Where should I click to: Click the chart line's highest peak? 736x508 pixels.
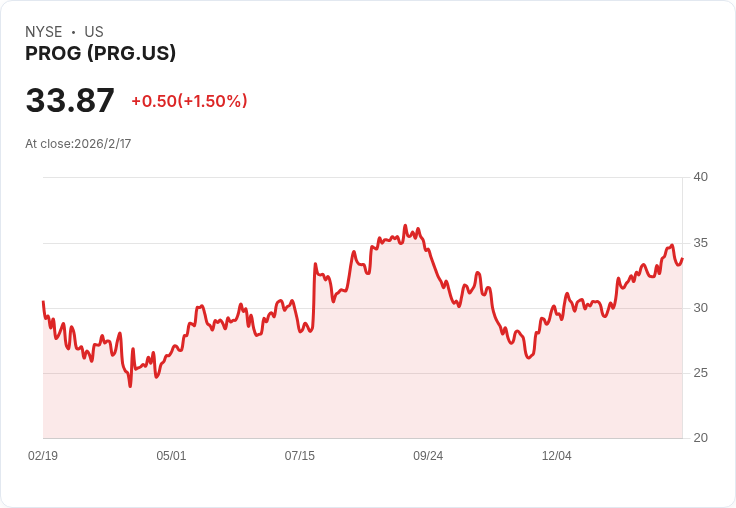tap(405, 226)
